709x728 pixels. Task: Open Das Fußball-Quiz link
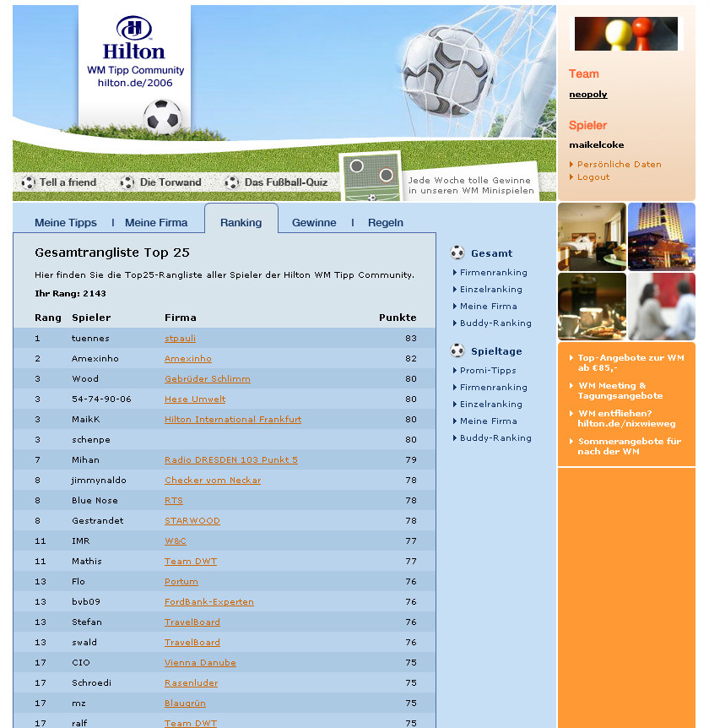(x=286, y=182)
